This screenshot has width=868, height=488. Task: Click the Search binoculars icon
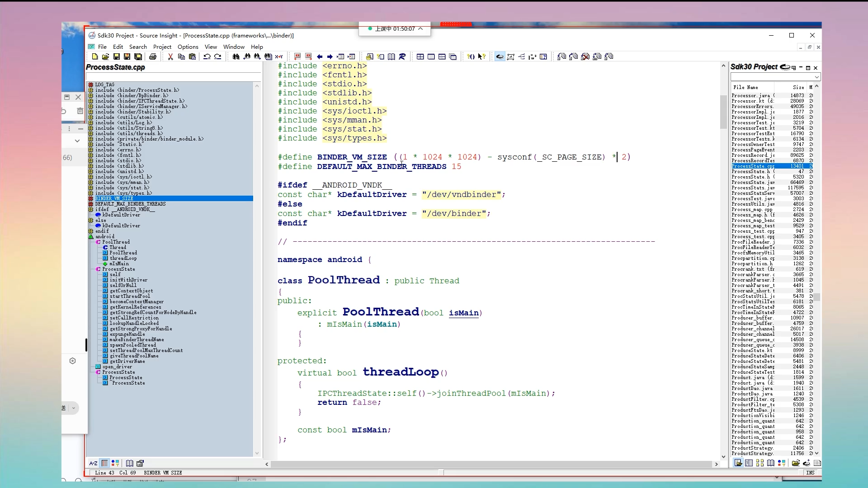coord(236,56)
